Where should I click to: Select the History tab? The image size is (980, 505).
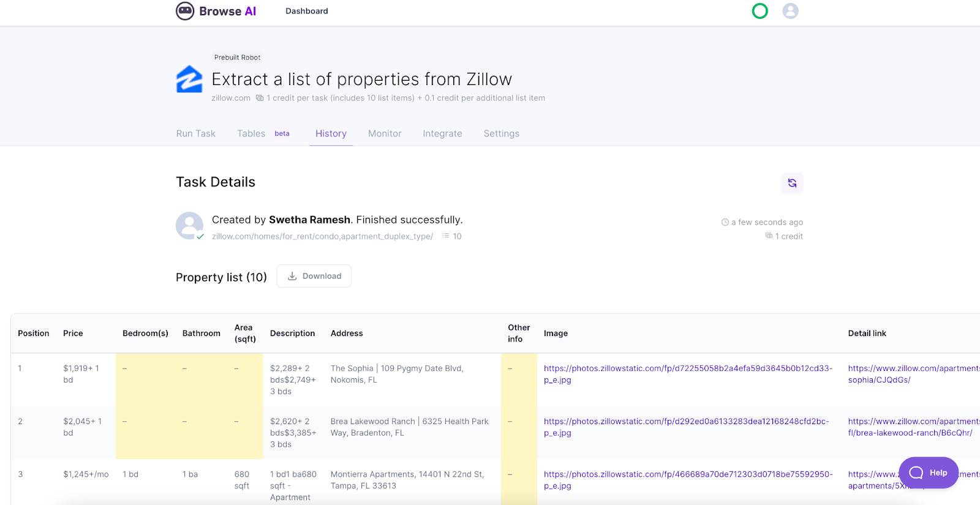331,133
